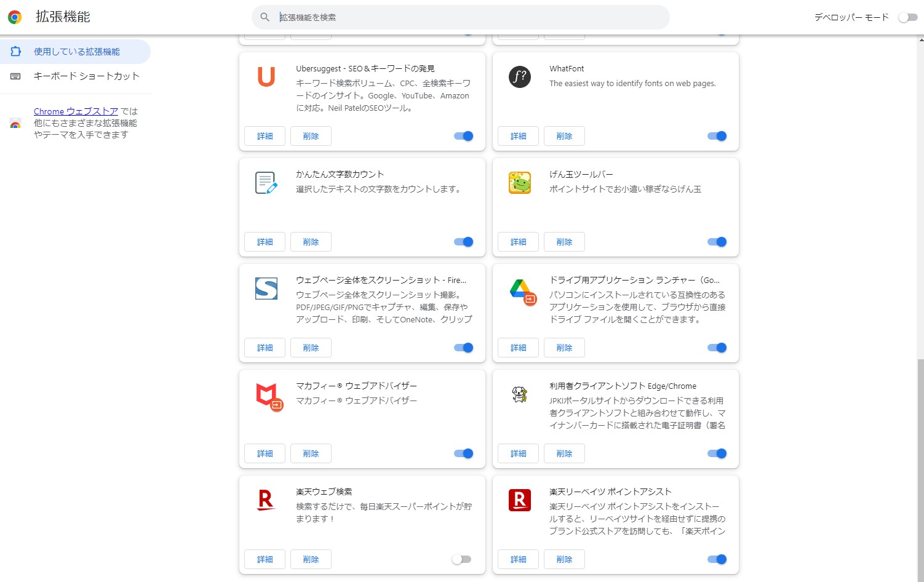Click 削除 for FireShot screenshot extension
924x582 pixels.
point(311,348)
